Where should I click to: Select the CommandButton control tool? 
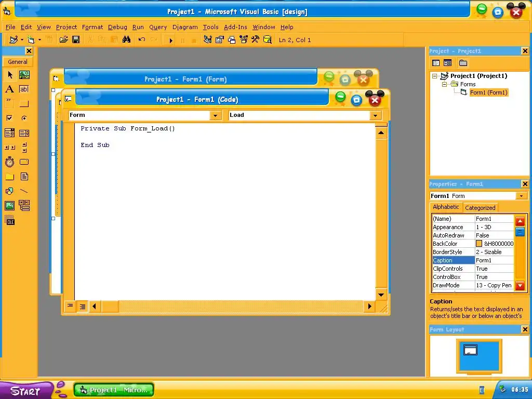click(24, 103)
